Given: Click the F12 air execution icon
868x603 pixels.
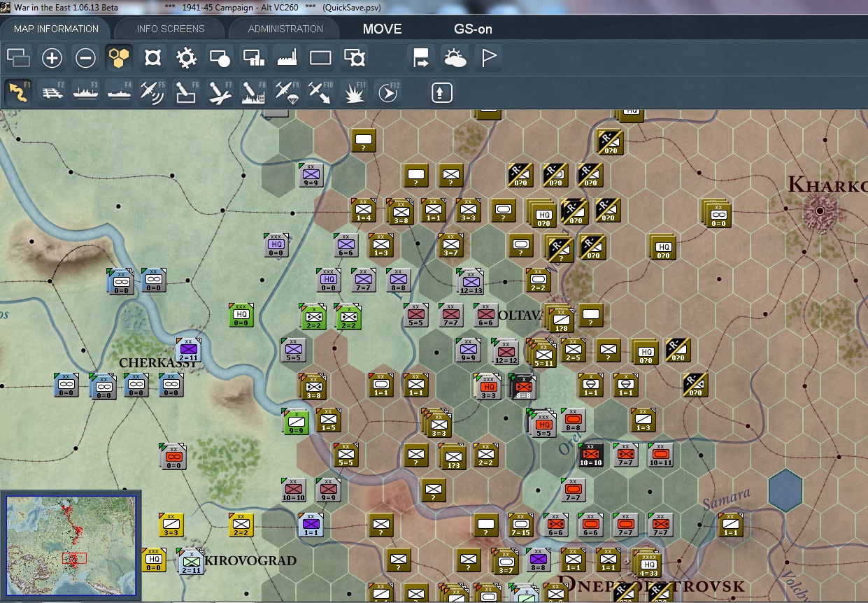Looking at the screenshot, I should (388, 92).
